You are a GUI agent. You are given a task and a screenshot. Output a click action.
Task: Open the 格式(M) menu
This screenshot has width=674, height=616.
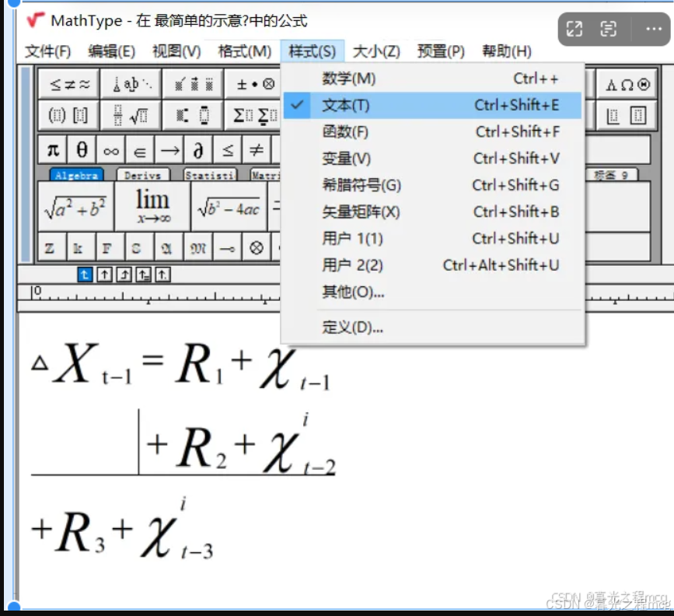pyautogui.click(x=245, y=51)
